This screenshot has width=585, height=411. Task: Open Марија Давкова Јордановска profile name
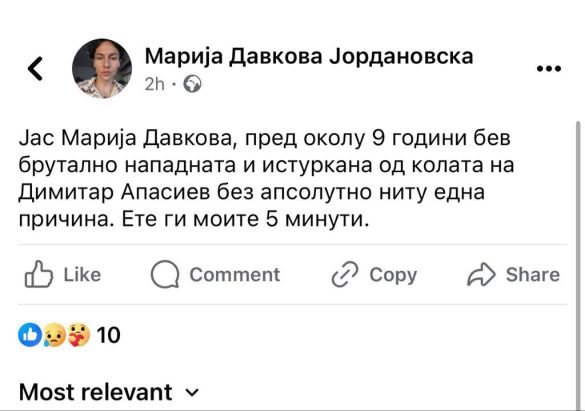[x=309, y=57]
